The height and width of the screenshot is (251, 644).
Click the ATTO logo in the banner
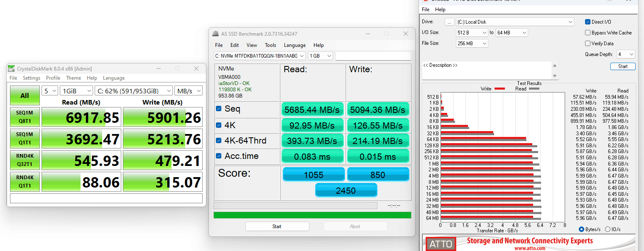coord(441,244)
